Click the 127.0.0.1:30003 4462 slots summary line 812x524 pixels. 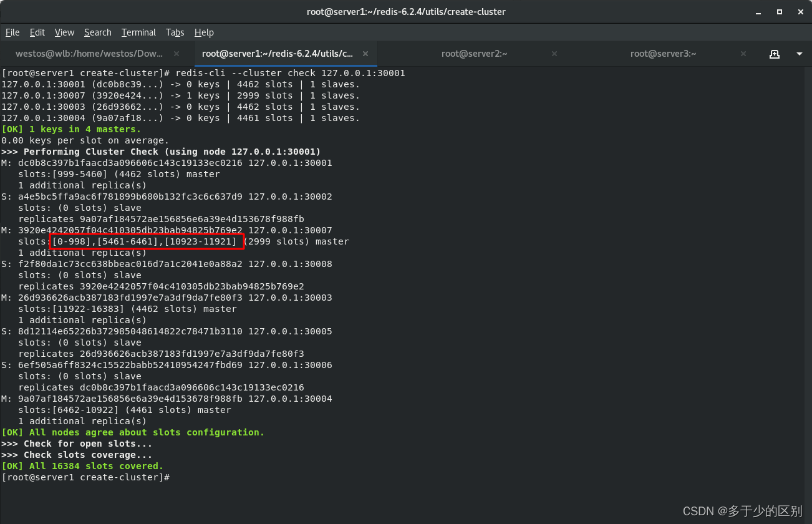click(x=180, y=107)
